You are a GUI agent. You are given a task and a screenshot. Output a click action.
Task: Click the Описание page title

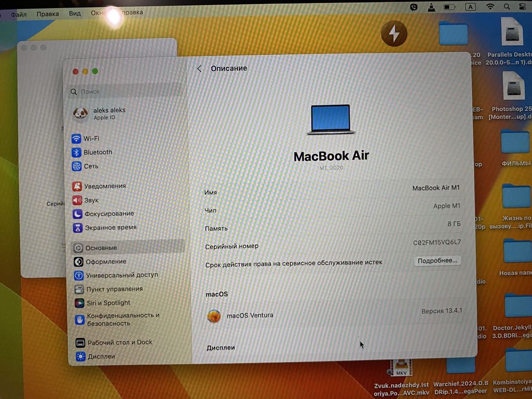coord(229,68)
